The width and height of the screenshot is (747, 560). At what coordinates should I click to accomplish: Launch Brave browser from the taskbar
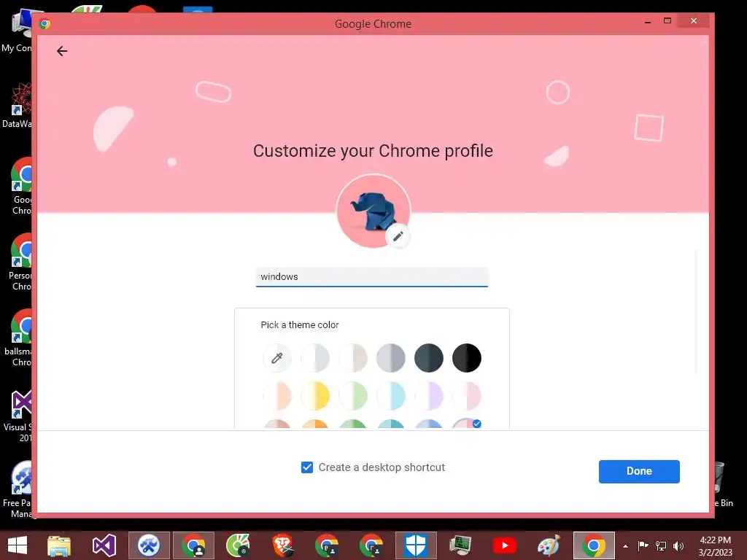tap(282, 545)
